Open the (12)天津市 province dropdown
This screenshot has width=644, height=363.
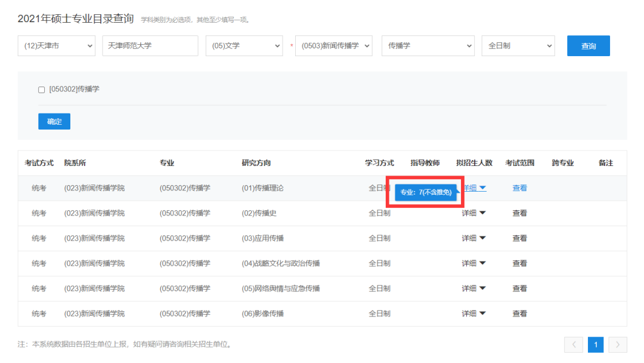(57, 46)
